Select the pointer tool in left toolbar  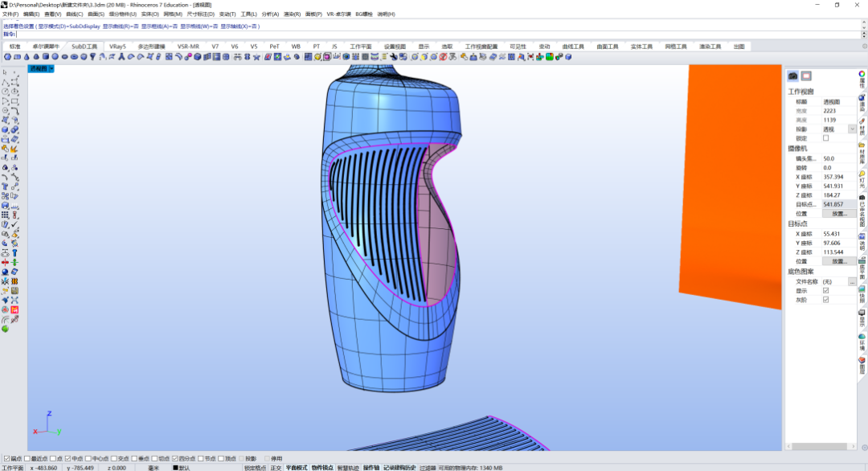click(x=5, y=72)
